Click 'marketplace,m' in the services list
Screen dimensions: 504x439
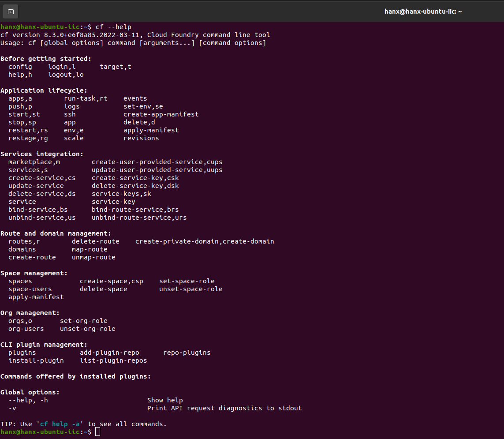point(34,162)
